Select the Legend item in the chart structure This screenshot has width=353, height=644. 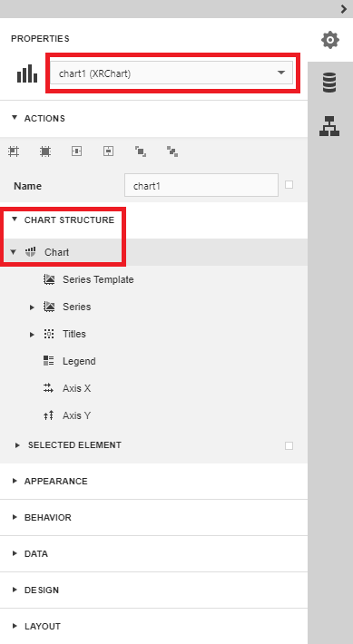(x=79, y=361)
